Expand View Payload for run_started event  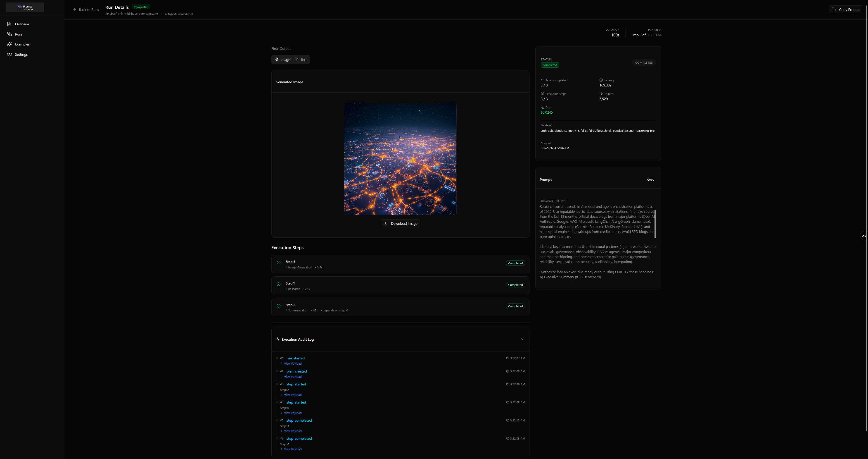[x=292, y=363]
